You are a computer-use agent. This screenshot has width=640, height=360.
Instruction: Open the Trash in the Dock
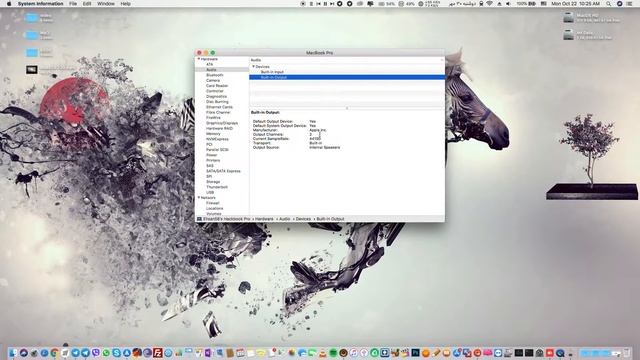coord(626,353)
